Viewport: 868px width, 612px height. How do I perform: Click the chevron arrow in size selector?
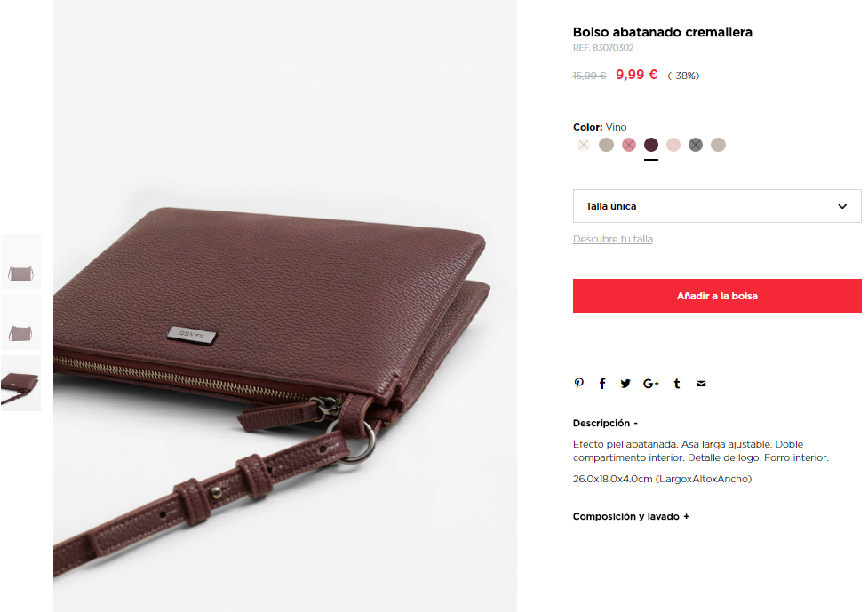pos(842,206)
